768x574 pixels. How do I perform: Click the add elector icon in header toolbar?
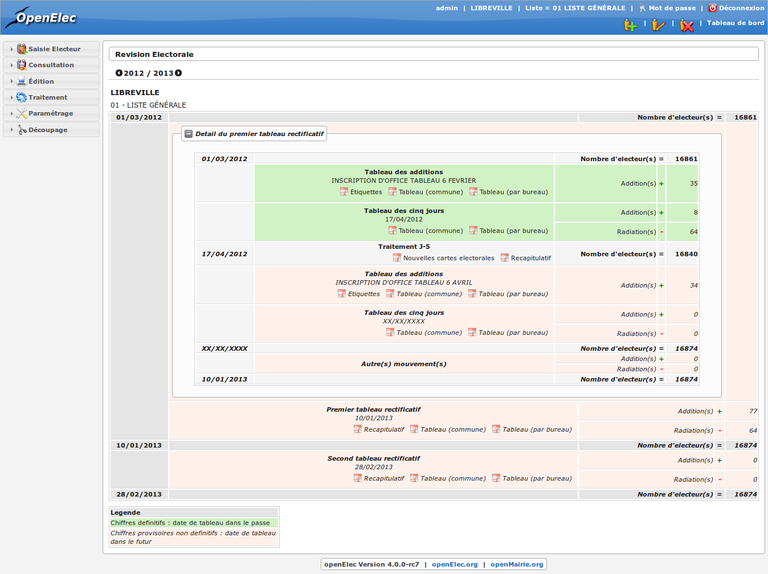tap(630, 25)
